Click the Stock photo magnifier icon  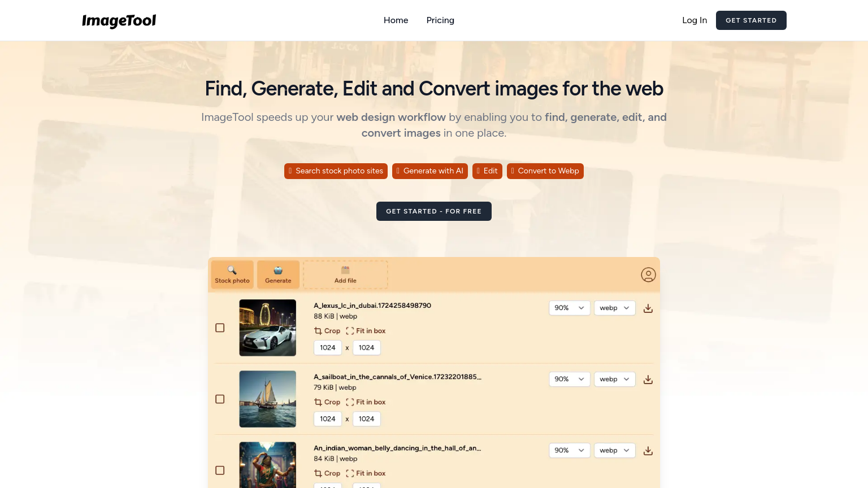point(232,271)
